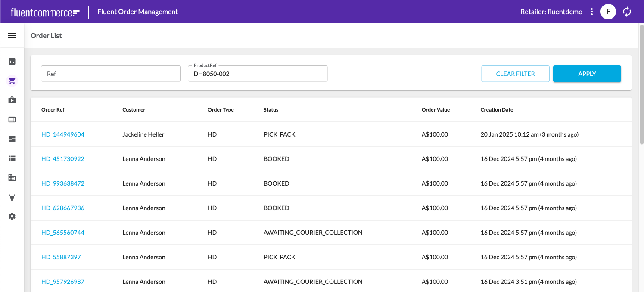This screenshot has width=644, height=292.
Task: Open the three-dot retailer menu
Action: coord(592,12)
